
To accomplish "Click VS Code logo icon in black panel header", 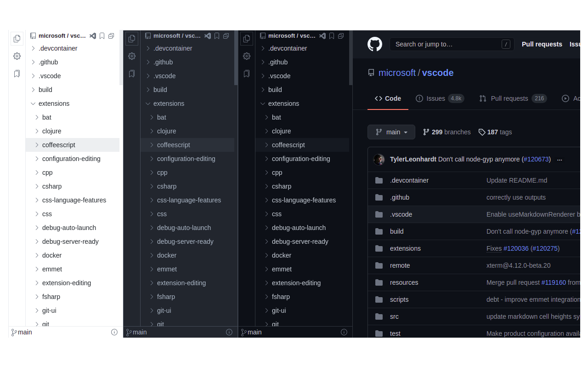I will 322,36.
